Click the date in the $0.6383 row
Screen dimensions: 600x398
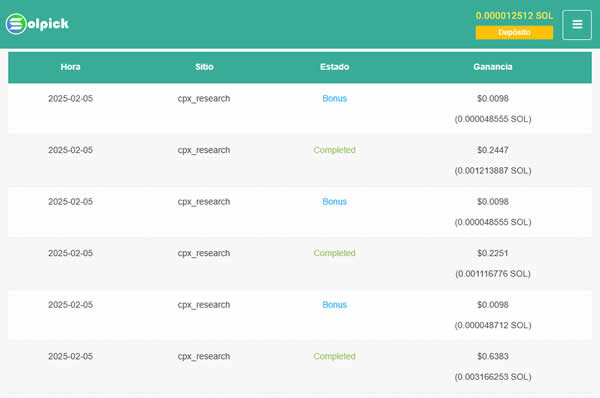(70, 357)
